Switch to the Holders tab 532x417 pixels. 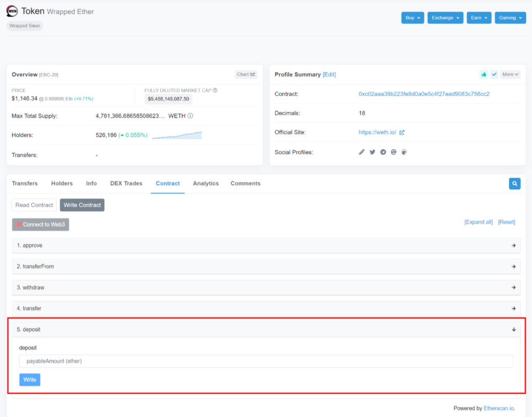pyautogui.click(x=62, y=184)
